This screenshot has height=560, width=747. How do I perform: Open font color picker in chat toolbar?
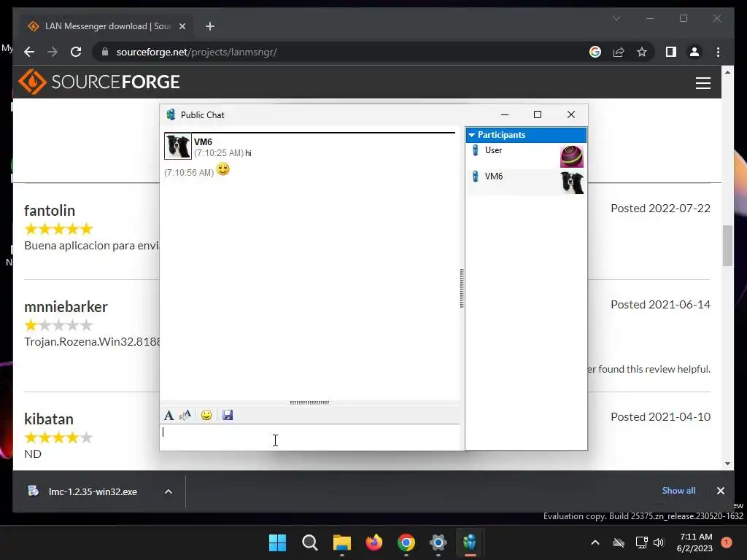(x=185, y=415)
